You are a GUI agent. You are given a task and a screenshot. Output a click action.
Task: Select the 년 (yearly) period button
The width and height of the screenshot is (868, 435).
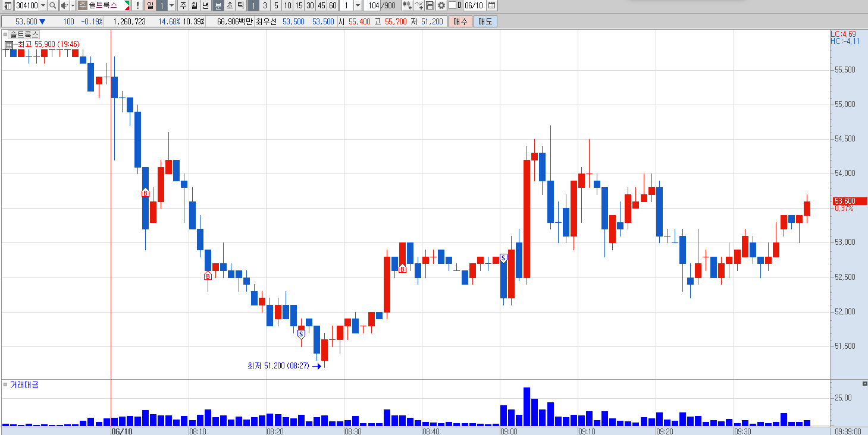pyautogui.click(x=205, y=5)
